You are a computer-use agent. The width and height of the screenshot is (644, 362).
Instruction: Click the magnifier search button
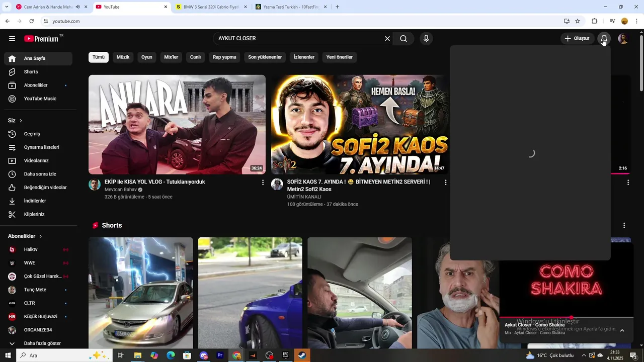[404, 39]
